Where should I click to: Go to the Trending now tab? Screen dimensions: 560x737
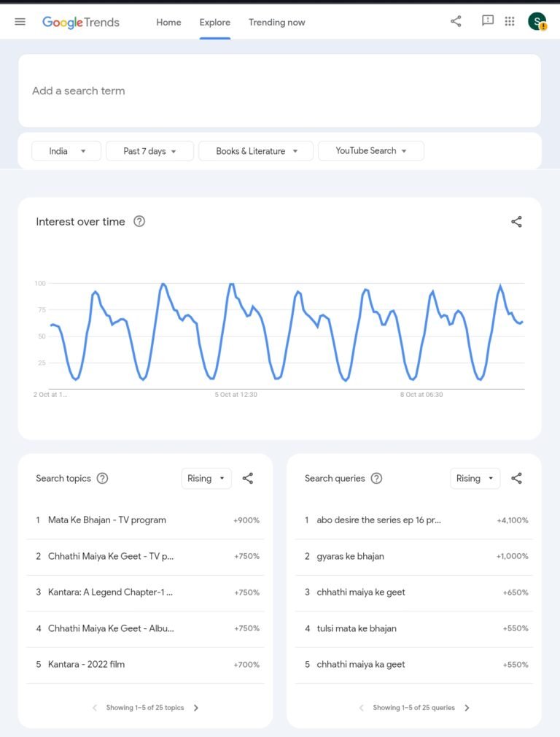pyautogui.click(x=276, y=23)
